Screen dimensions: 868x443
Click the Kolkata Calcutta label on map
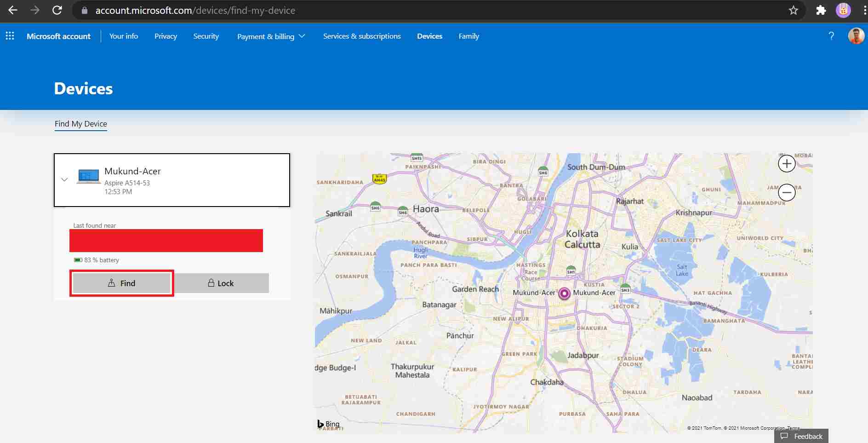point(582,239)
